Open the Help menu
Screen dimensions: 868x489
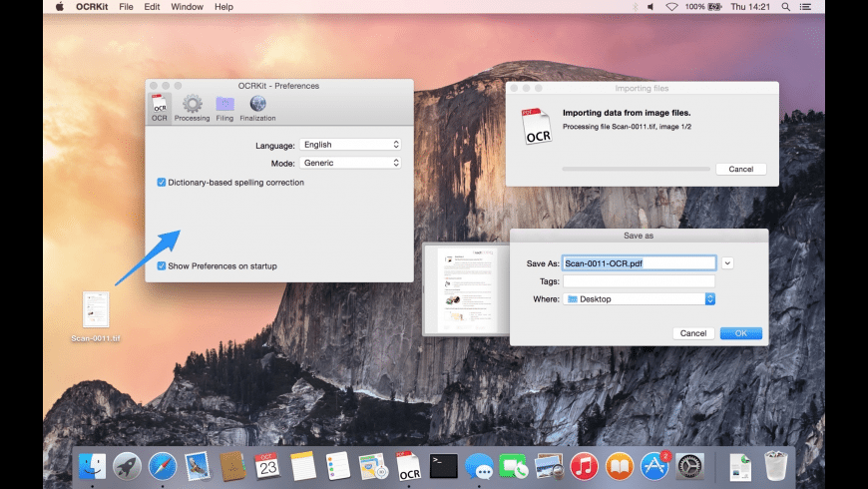223,7
